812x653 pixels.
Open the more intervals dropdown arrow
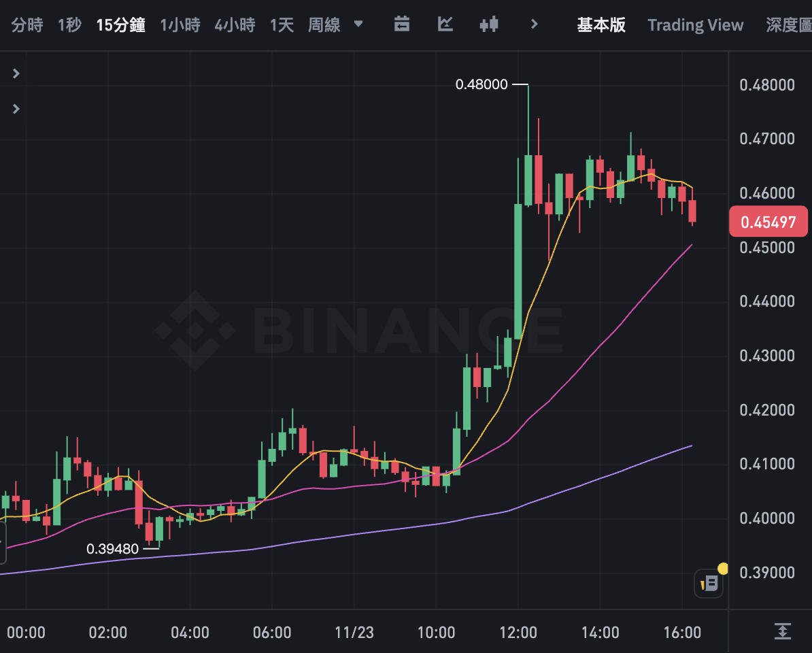358,25
